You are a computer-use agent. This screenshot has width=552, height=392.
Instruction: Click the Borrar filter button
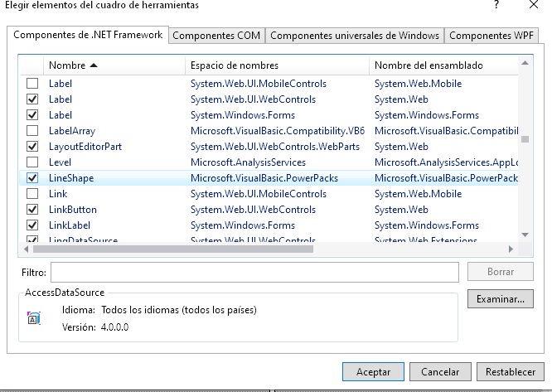[x=501, y=272]
